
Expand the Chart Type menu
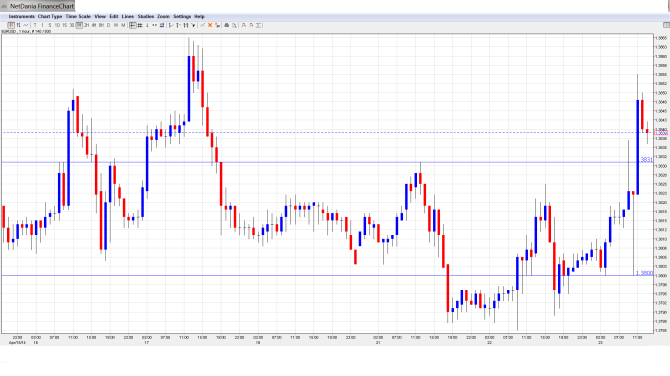click(x=50, y=16)
